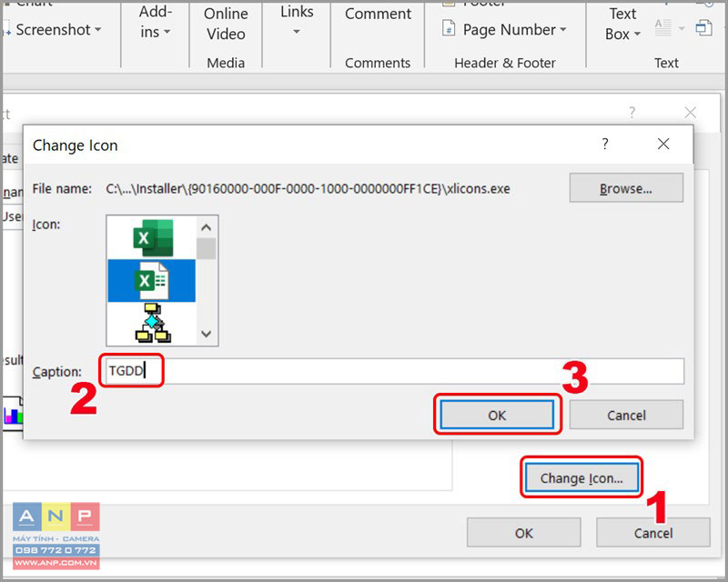Cancel the Change Icon dialog
728x582 pixels.
coord(626,415)
